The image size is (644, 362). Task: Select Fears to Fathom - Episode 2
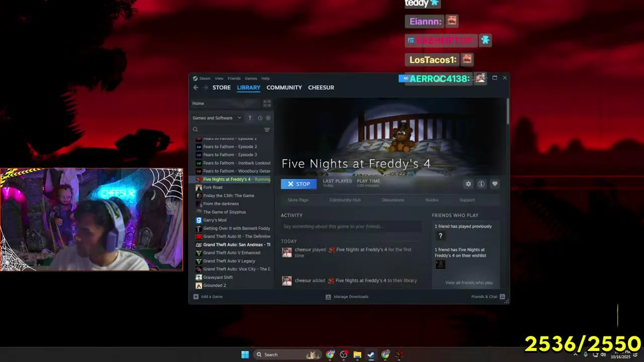[x=232, y=147]
